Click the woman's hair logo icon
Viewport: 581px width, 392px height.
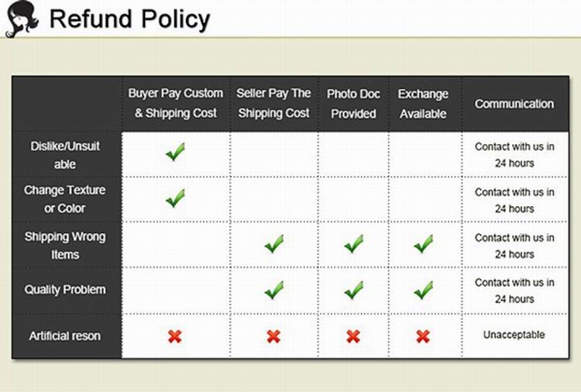21,19
